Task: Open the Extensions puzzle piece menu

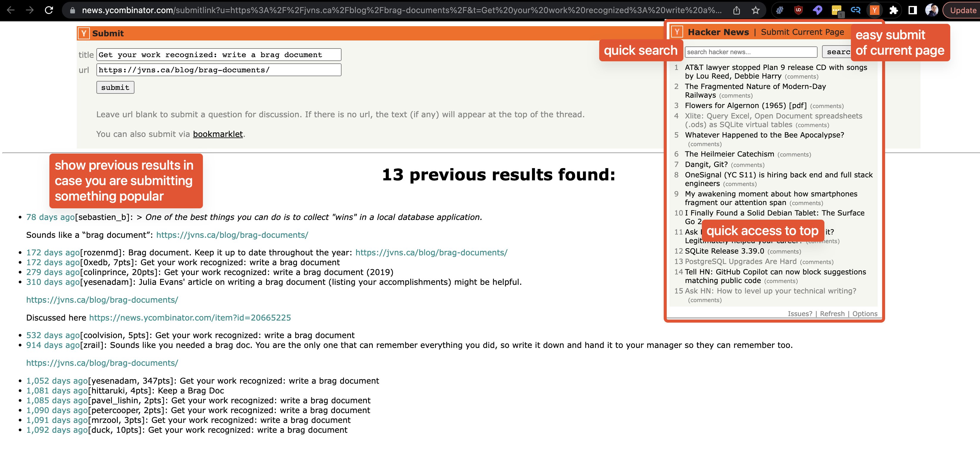Action: (x=893, y=10)
